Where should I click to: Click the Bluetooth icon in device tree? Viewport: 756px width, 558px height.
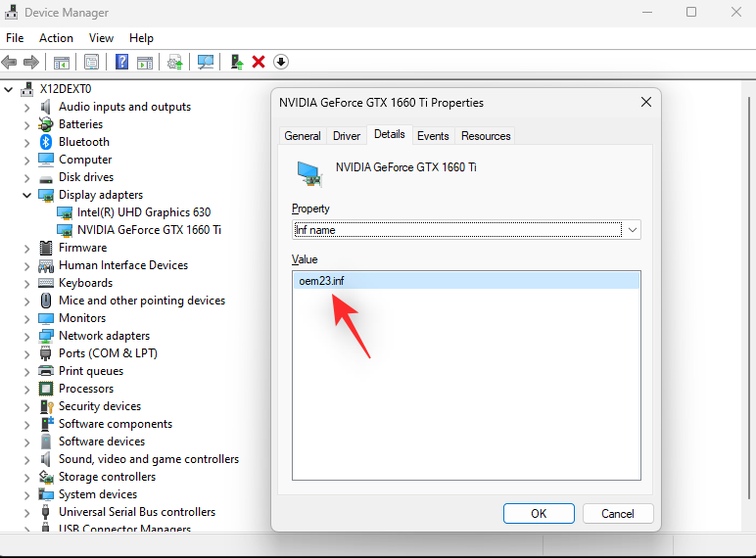(x=46, y=142)
